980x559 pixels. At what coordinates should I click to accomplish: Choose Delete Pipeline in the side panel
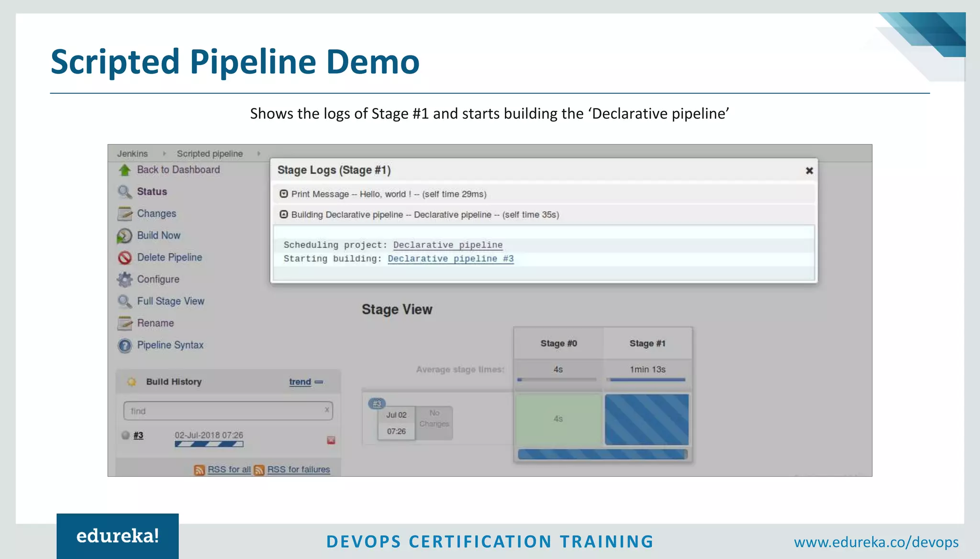coord(169,257)
